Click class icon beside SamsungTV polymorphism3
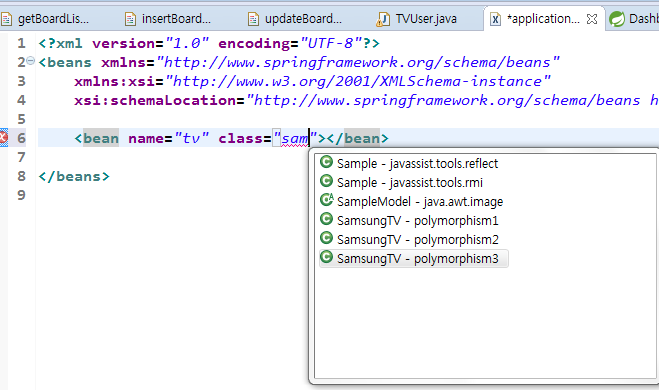This screenshot has height=390, width=659. point(327,257)
